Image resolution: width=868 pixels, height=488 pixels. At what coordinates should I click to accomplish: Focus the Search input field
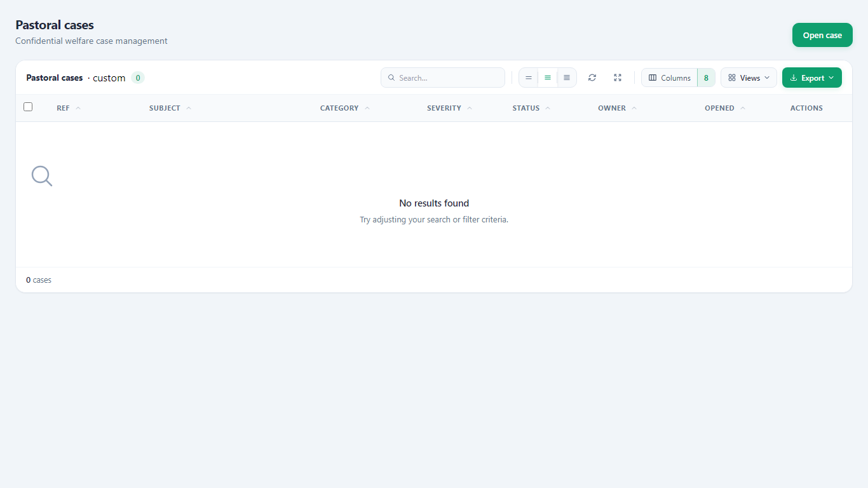443,78
